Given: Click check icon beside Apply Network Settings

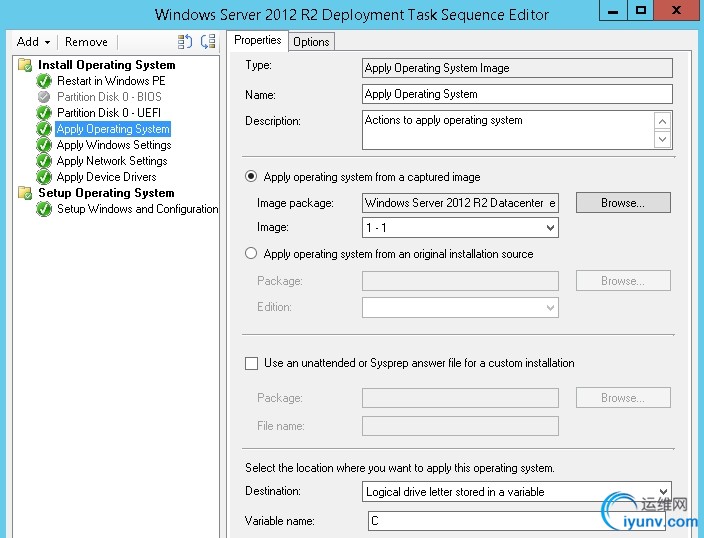Looking at the screenshot, I should tap(44, 161).
